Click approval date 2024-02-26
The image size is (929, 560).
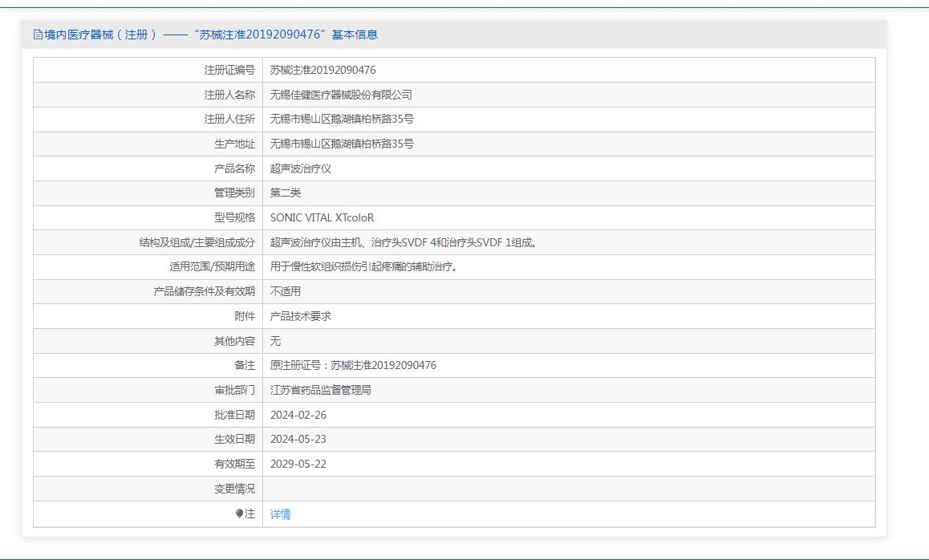coord(298,415)
